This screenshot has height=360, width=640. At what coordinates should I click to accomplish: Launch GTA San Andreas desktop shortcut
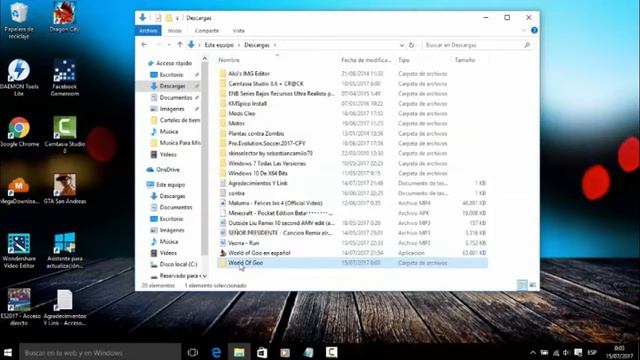point(64,189)
